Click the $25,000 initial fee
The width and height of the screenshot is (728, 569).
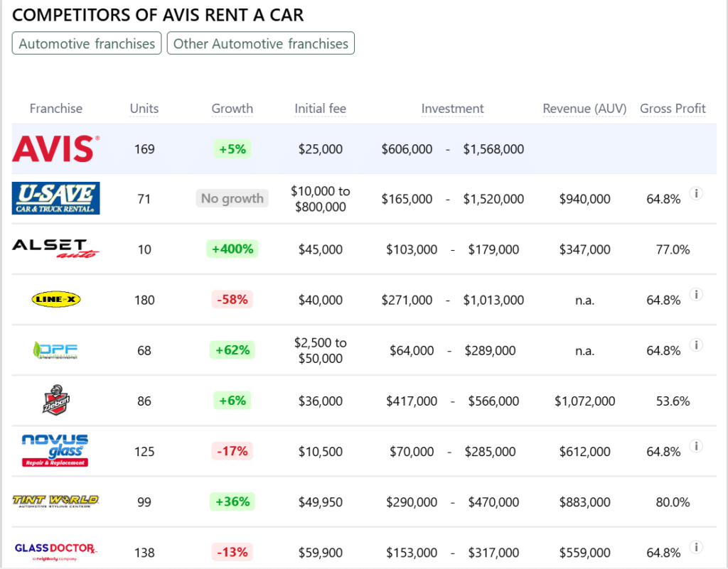pos(321,149)
